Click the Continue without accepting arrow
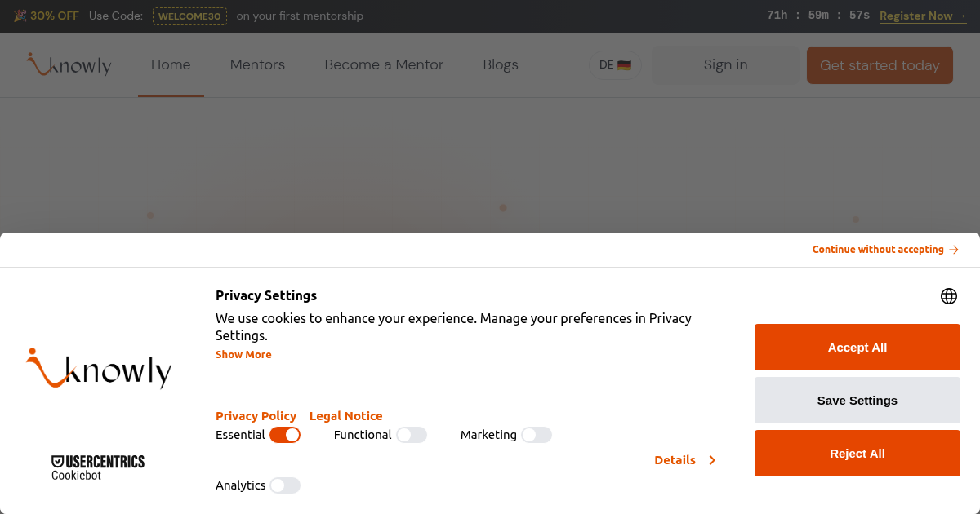Viewport: 980px width, 514px height. [954, 250]
